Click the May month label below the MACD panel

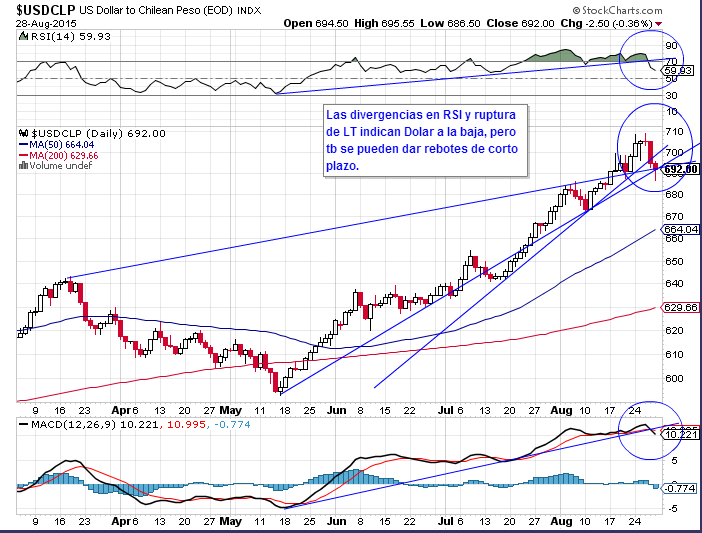(231, 521)
